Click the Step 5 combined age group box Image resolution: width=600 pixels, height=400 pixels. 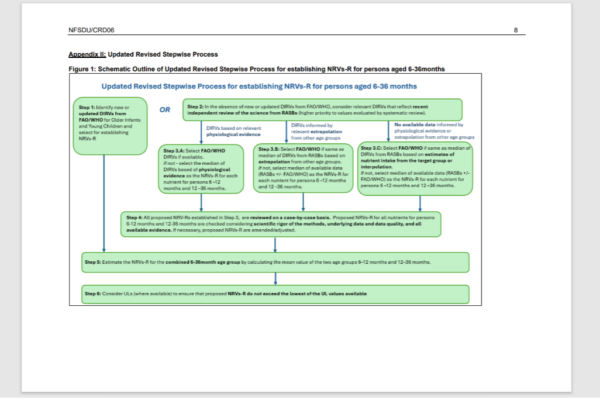point(273,260)
